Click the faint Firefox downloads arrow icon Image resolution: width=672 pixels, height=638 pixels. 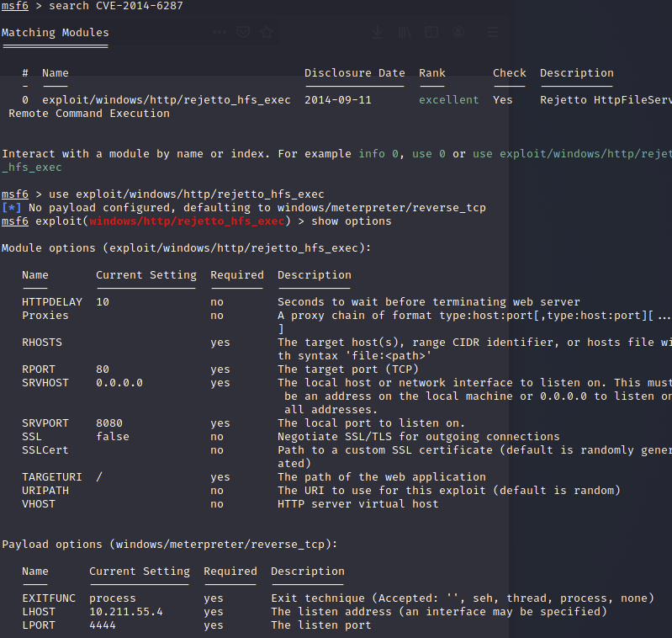[378, 32]
